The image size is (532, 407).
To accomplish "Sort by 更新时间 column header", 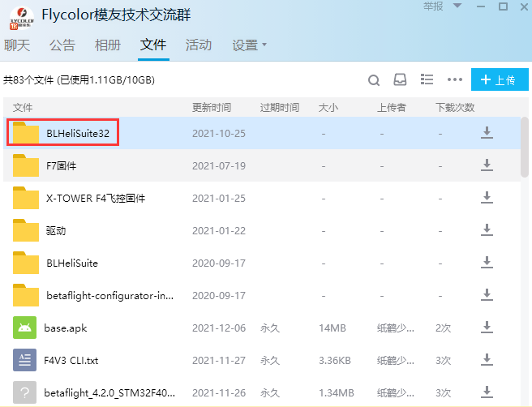I will pyautogui.click(x=212, y=108).
